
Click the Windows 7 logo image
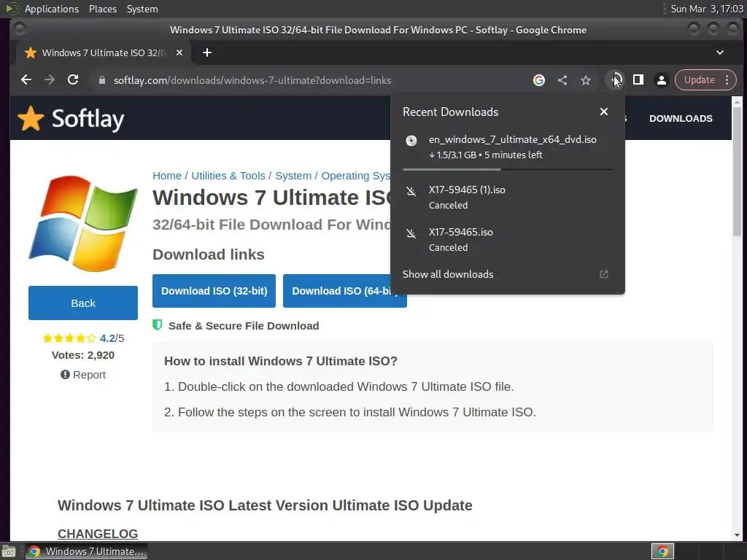[x=83, y=223]
